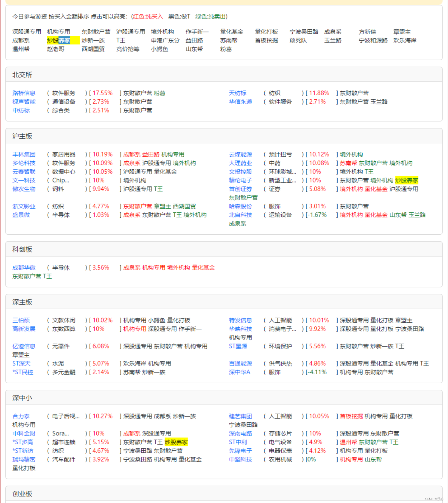The image size is (448, 503).
Task: Open the 云煤能源 stock link
Action: [240, 154]
